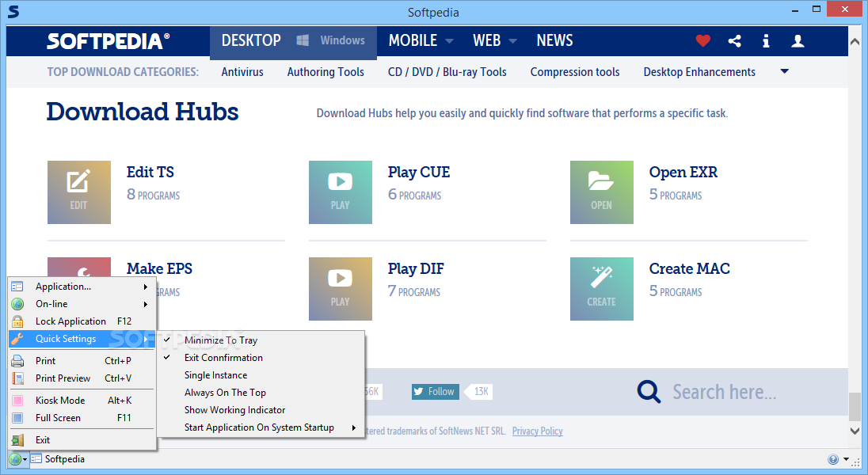Click the magnifying glass search icon
The image size is (868, 475).
[x=649, y=391]
